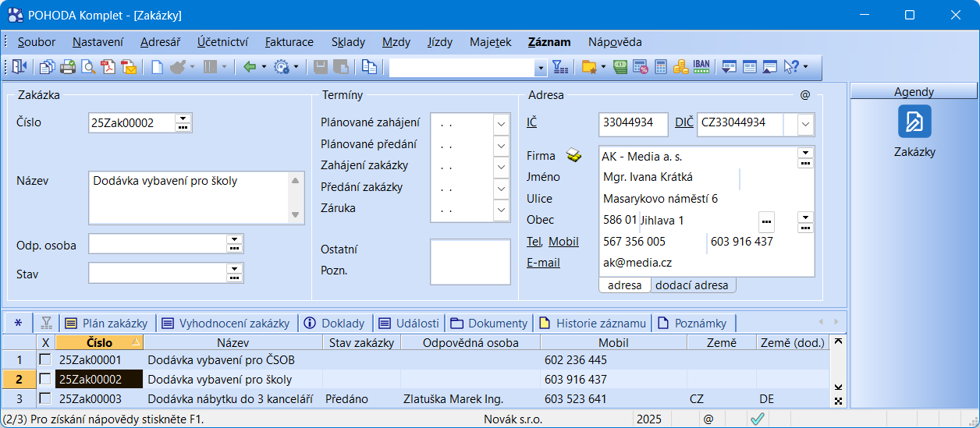Image resolution: width=980 pixels, height=428 pixels.
Task: Open print preview with the magnifier icon
Action: click(x=88, y=67)
